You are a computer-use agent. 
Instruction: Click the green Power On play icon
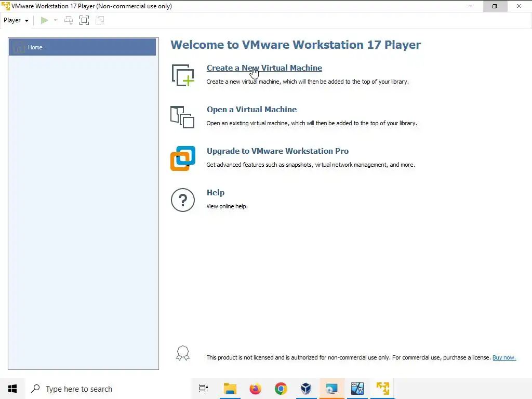[x=44, y=20]
